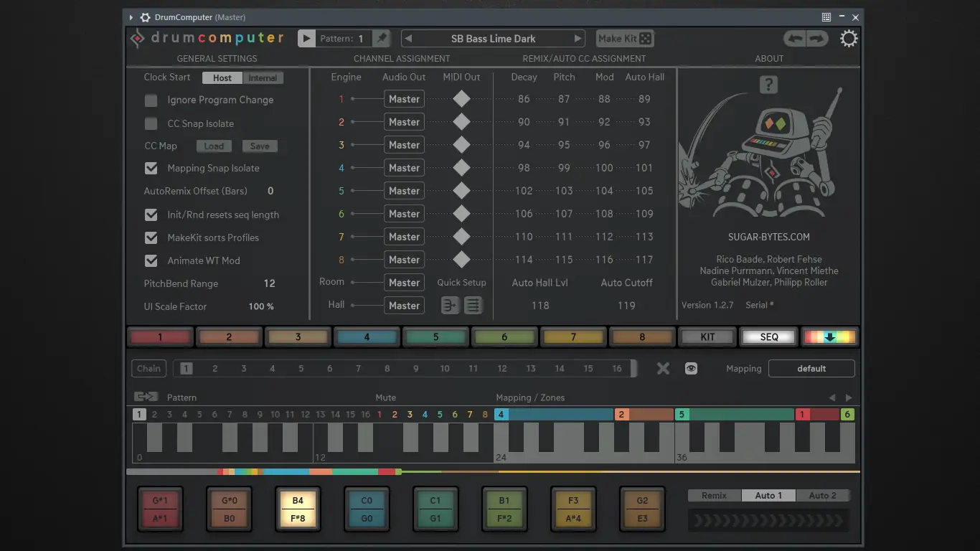Click the CC Map Load button
Viewport: 980px width, 551px height.
(214, 146)
